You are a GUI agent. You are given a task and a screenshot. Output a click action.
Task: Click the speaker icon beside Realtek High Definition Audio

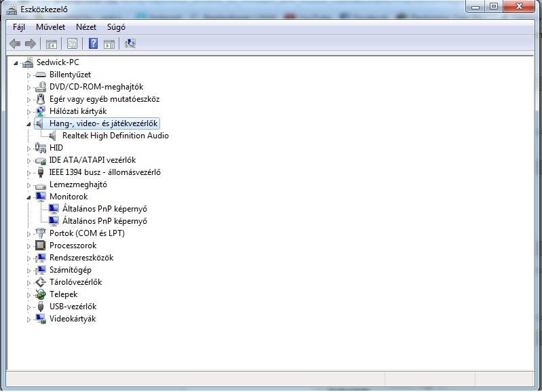click(52, 136)
